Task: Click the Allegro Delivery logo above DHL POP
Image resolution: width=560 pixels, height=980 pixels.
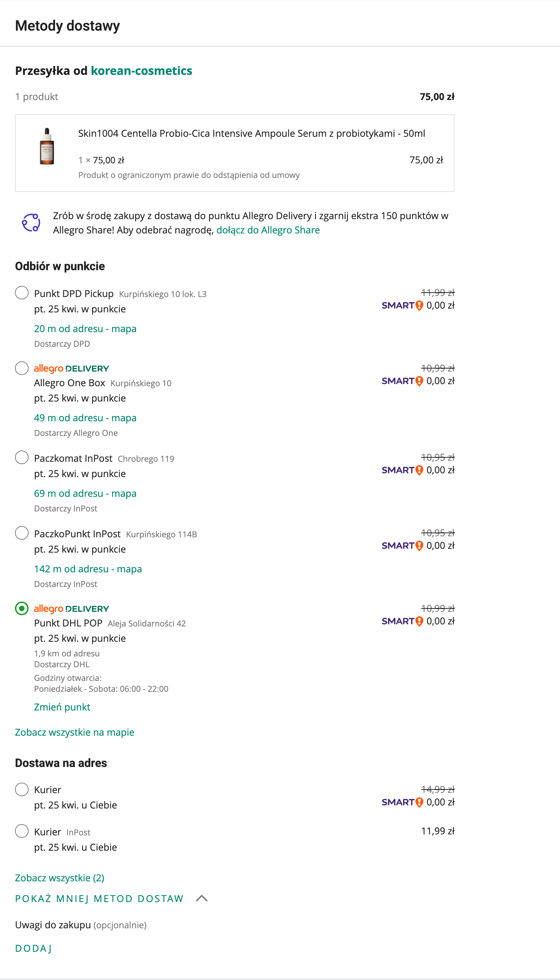Action: 71,608
